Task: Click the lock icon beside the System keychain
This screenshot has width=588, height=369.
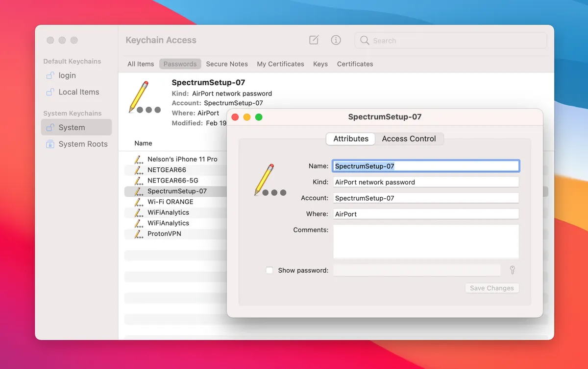Action: [49, 127]
